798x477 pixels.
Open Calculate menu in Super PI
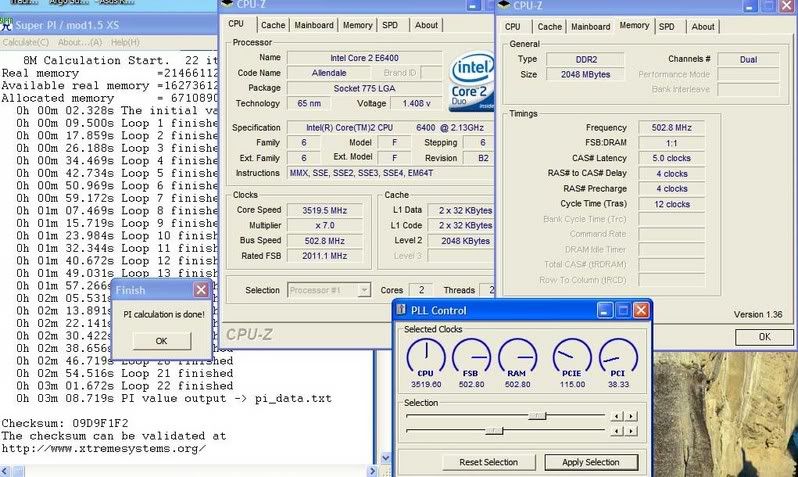click(25, 42)
